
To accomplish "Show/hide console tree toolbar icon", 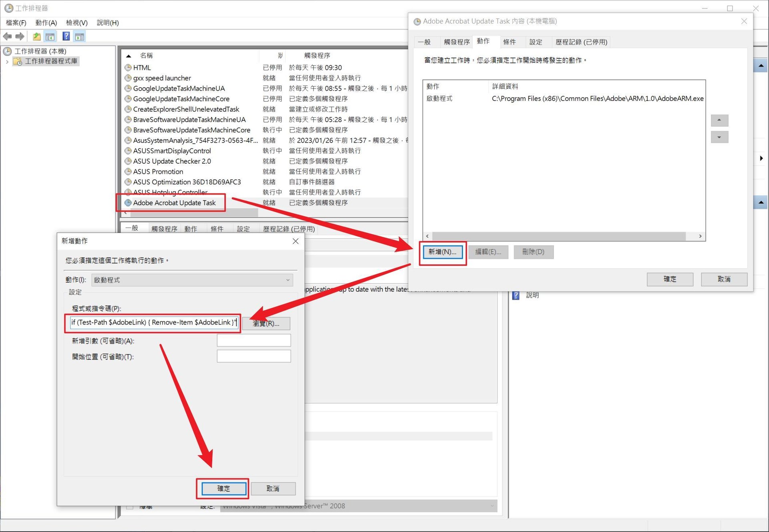I will click(50, 36).
